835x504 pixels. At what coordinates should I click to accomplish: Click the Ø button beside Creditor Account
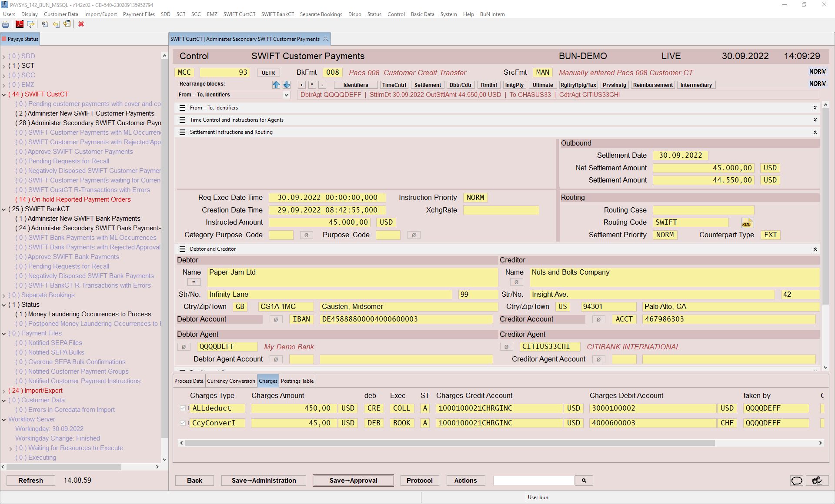pyautogui.click(x=598, y=319)
